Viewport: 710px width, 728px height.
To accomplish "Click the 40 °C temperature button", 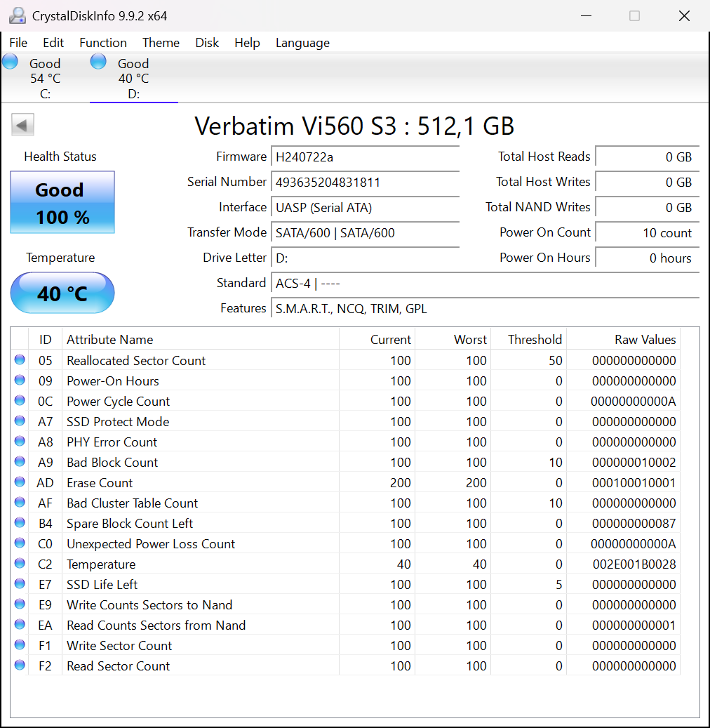I will (62, 293).
